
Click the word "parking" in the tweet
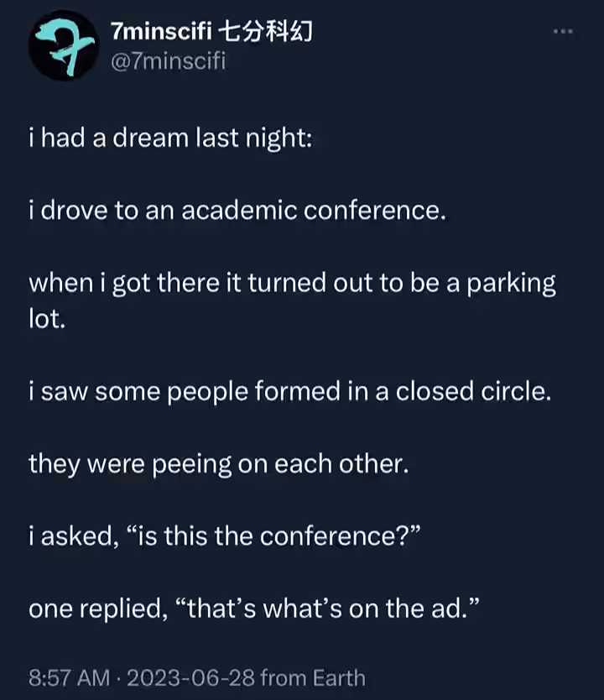(511, 284)
